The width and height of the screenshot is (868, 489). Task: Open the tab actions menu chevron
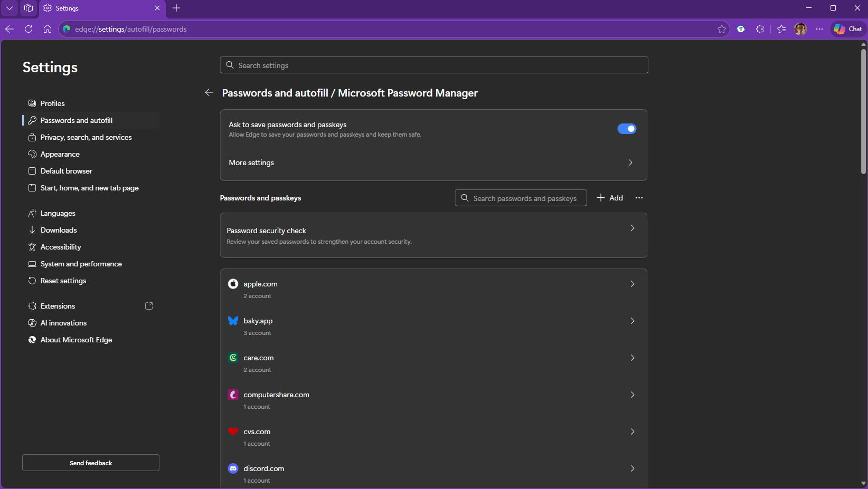click(x=10, y=8)
